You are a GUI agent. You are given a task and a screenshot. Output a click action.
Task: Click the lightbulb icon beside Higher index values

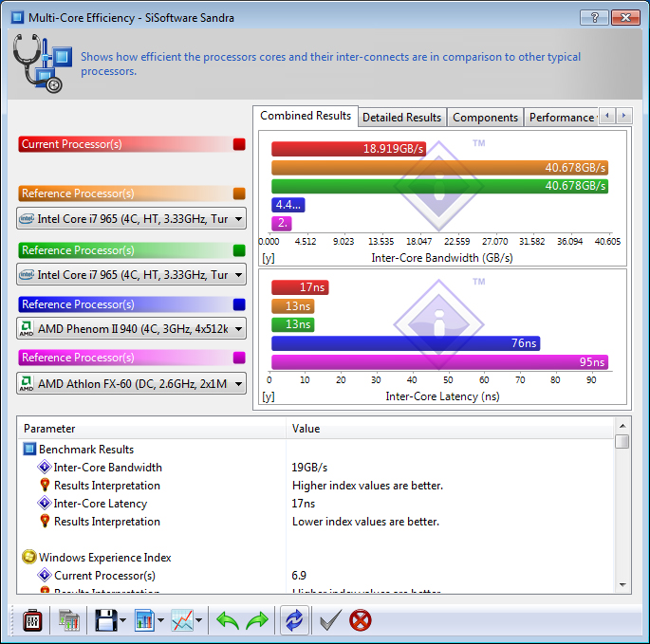pos(45,486)
